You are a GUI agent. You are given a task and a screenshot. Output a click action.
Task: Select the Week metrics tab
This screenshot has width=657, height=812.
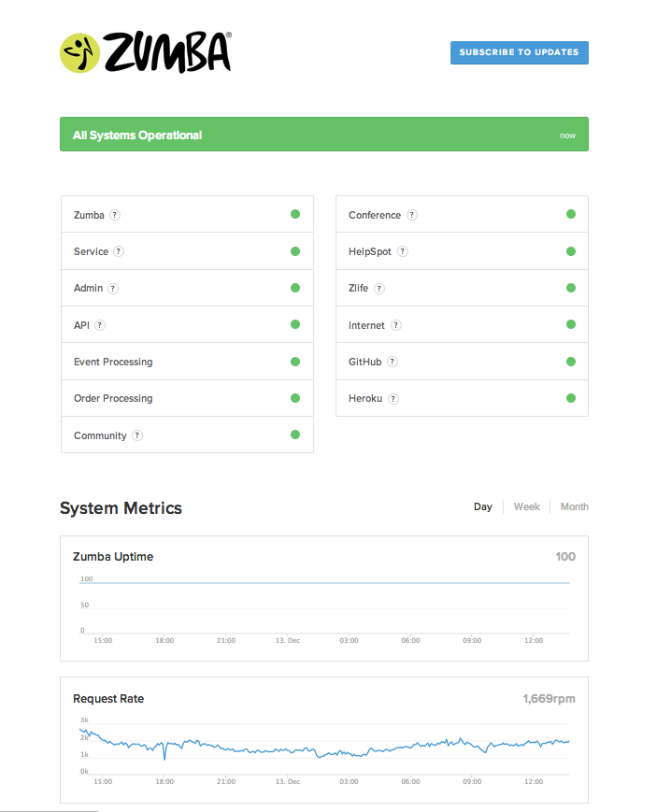click(x=526, y=506)
